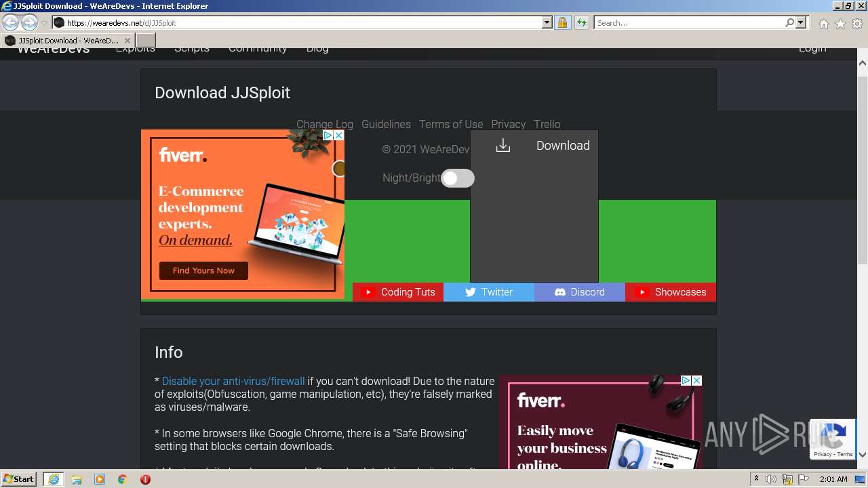Click the browser Back arrow button
The image size is (868, 488).
(11, 23)
